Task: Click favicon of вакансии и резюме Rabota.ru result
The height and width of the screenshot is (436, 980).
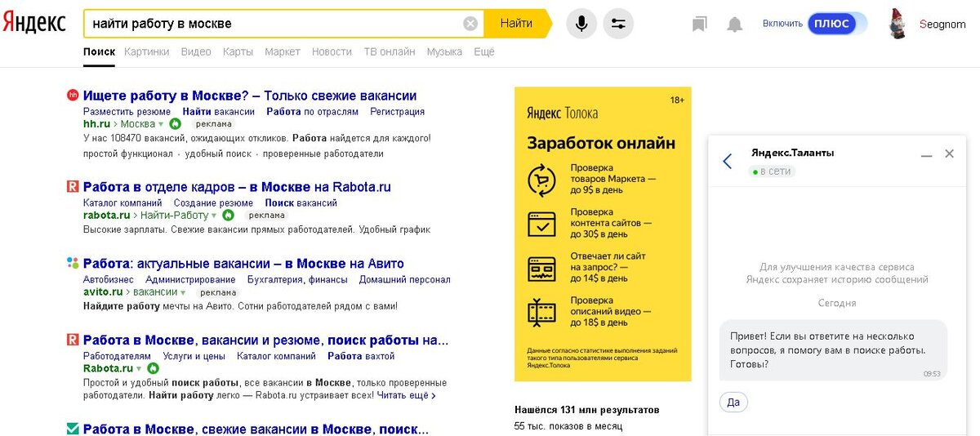Action: [x=73, y=340]
